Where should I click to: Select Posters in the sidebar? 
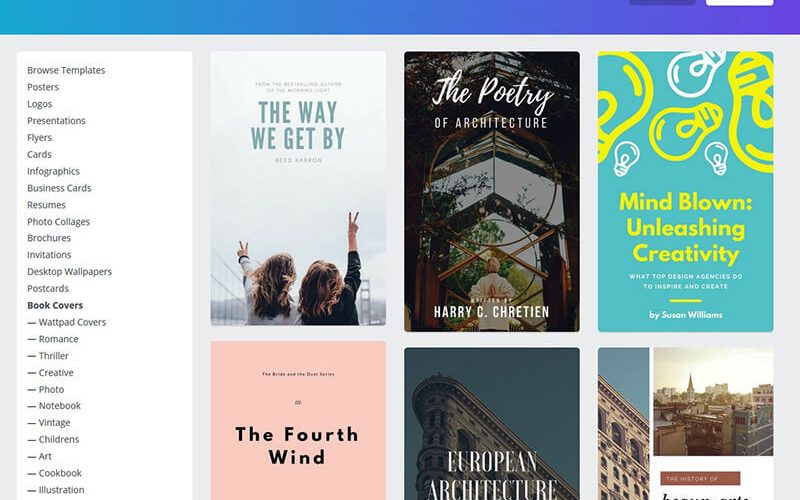pos(43,87)
